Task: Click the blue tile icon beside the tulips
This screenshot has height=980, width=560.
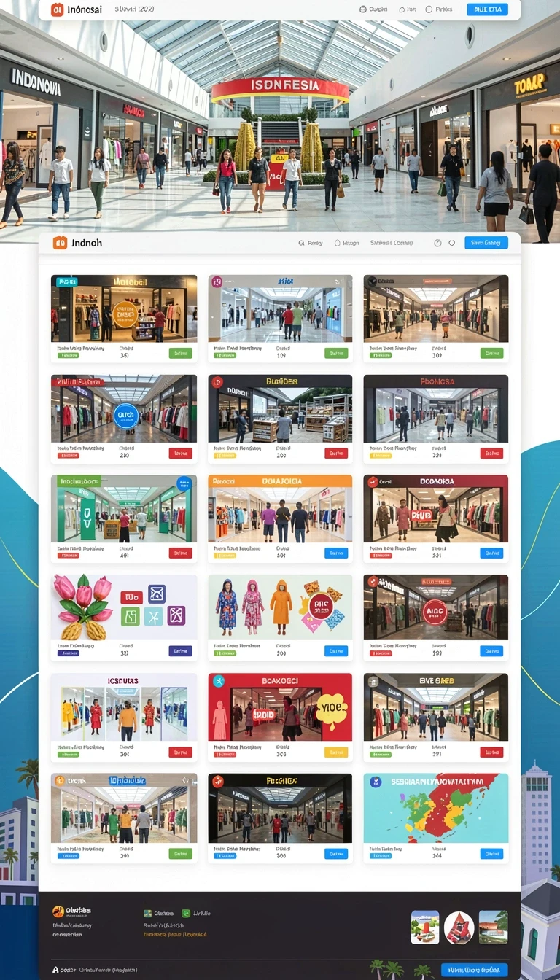Action: point(157,594)
